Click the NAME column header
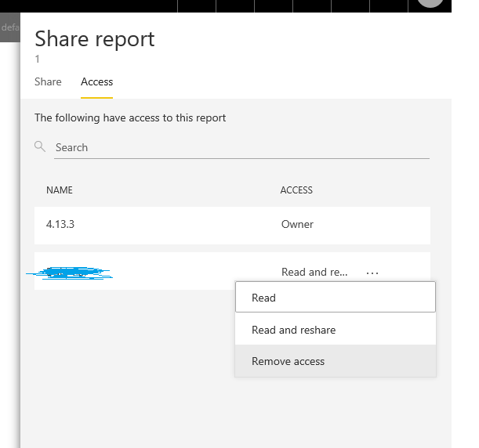Viewport: 479px width, 448px height. click(60, 190)
